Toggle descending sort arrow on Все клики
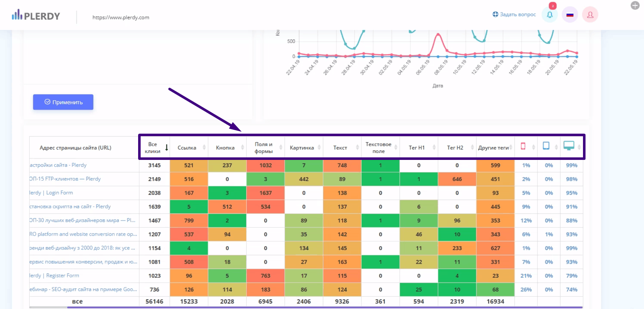644x309 pixels. click(167, 148)
